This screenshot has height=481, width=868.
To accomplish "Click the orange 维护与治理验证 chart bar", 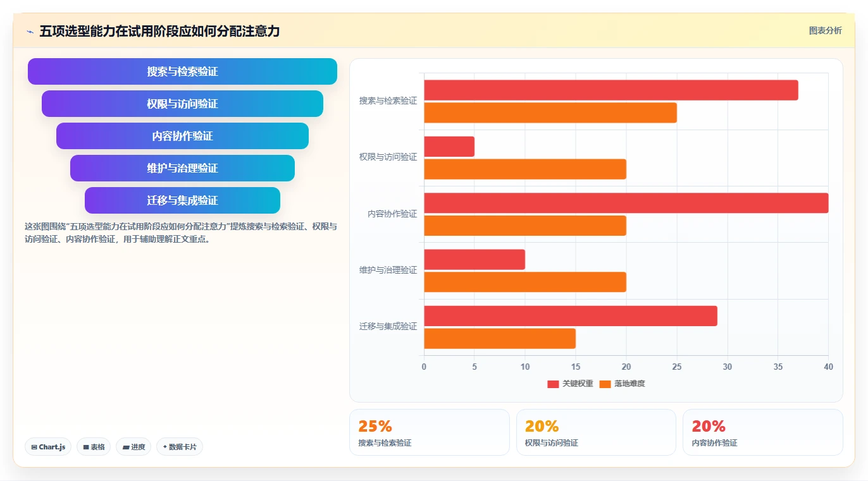I will [524, 282].
